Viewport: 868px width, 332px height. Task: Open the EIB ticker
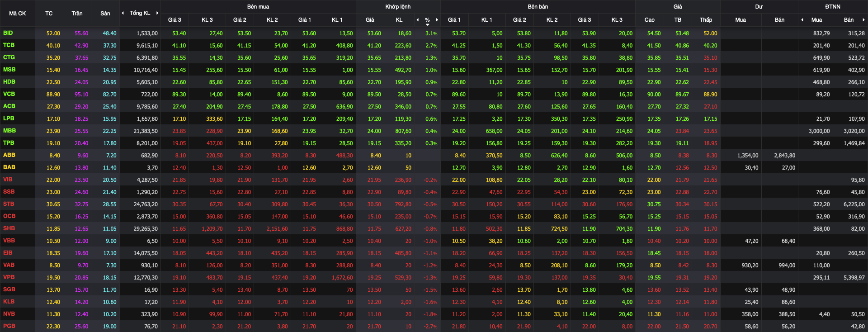tap(8, 253)
